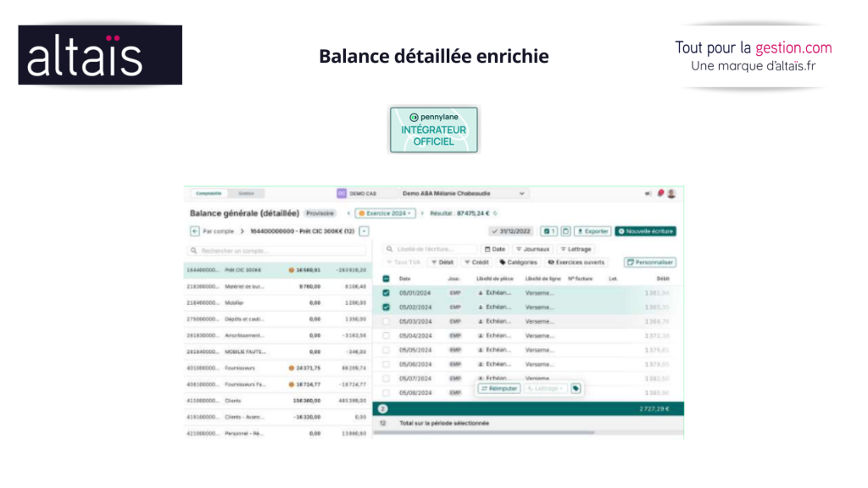The width and height of the screenshot is (868, 488).
Task: Click the red notification bell icon
Action: click(660, 193)
